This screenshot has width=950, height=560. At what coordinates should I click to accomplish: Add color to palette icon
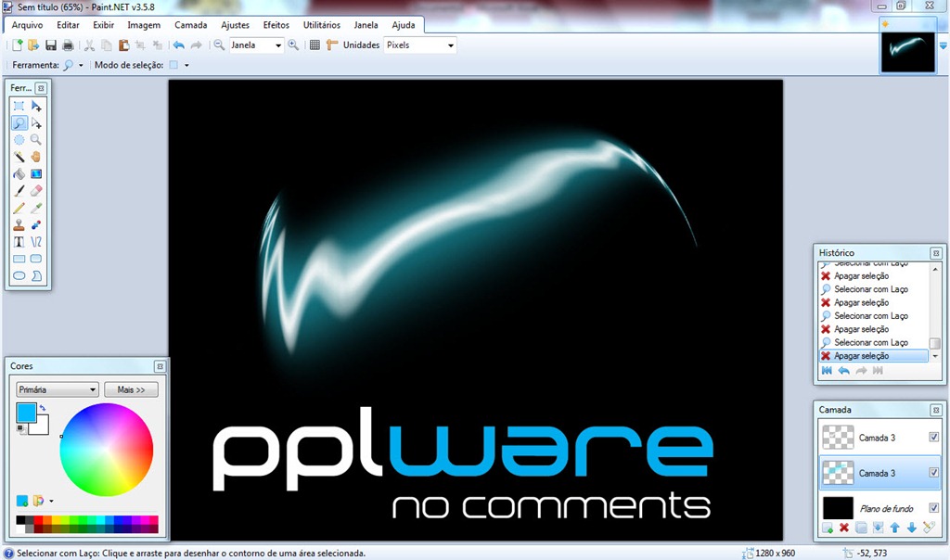pos(22,501)
